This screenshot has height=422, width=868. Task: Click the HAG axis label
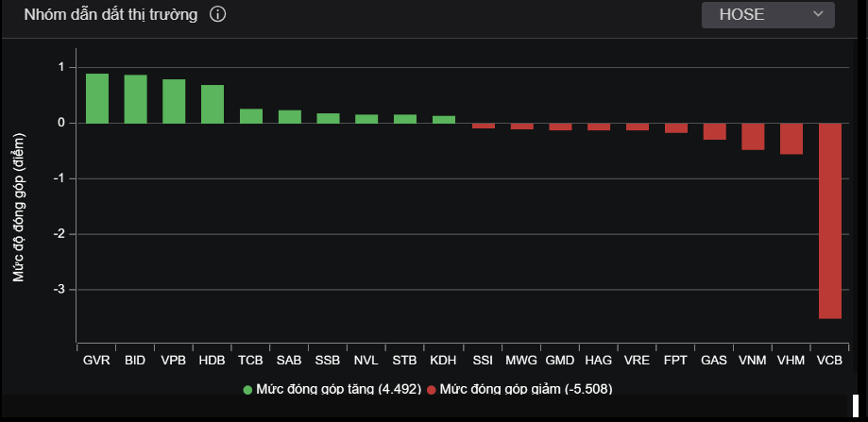pyautogui.click(x=599, y=360)
